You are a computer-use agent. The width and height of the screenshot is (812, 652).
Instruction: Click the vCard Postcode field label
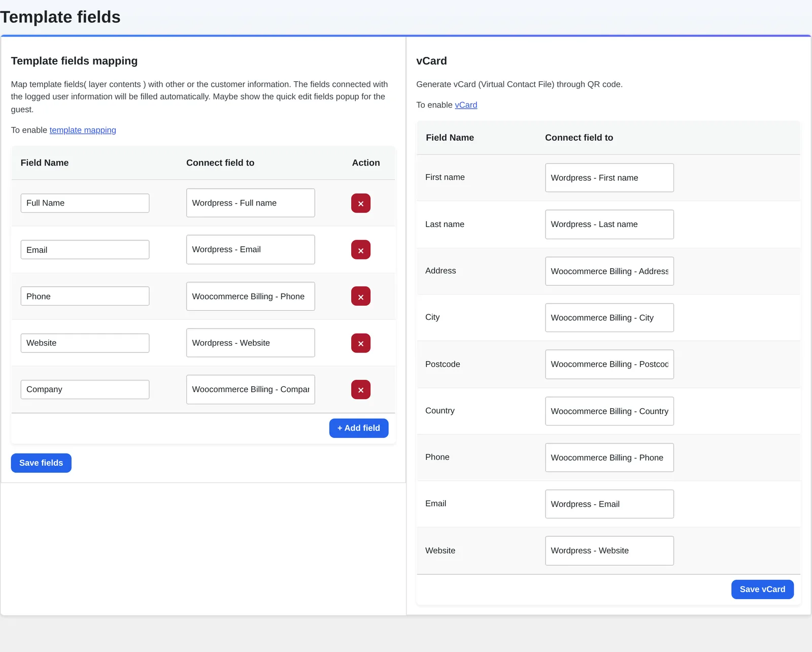(443, 364)
